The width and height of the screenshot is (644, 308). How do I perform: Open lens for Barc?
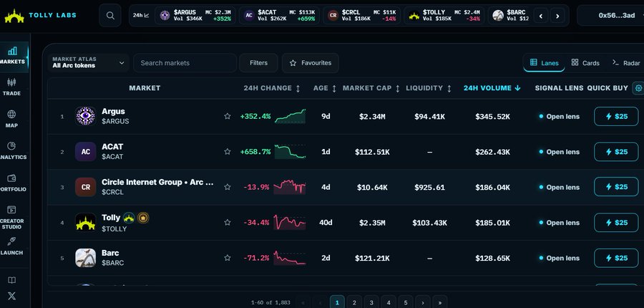(x=559, y=259)
